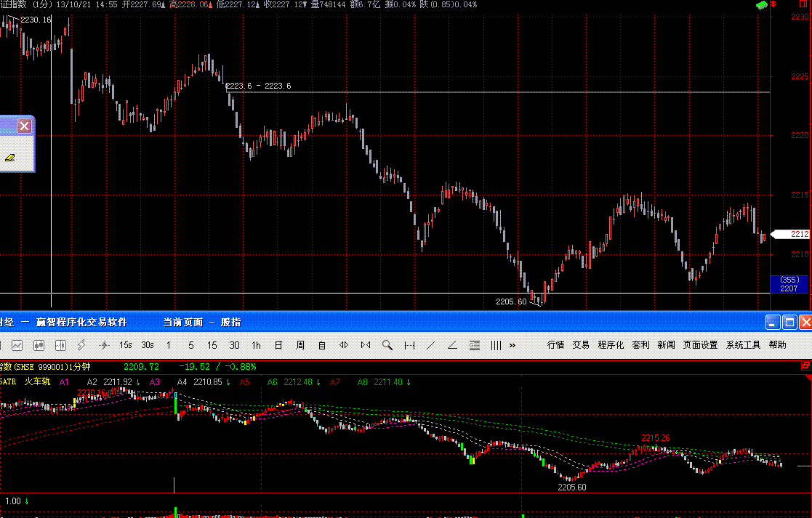Click the vertical bars period-line icon

click(496, 345)
